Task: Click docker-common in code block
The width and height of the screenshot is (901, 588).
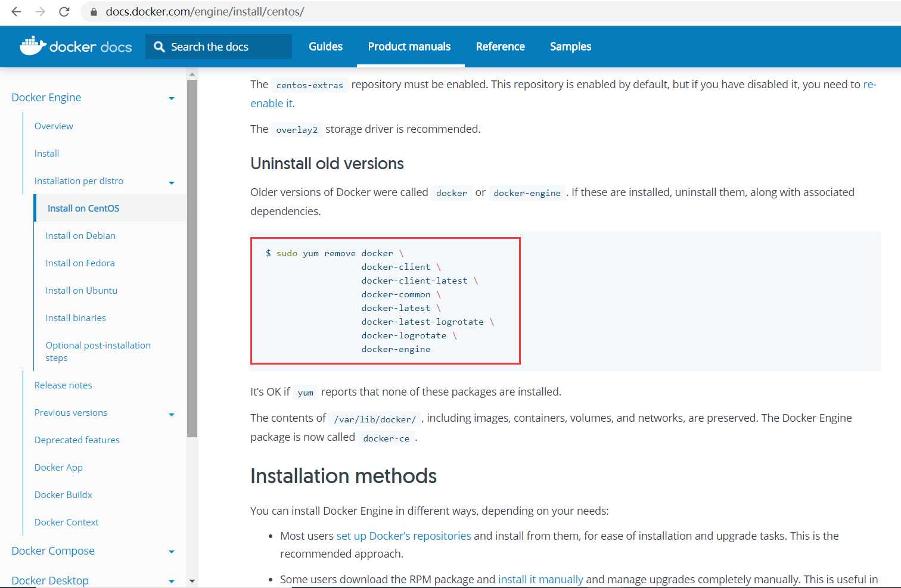Action: pos(396,294)
